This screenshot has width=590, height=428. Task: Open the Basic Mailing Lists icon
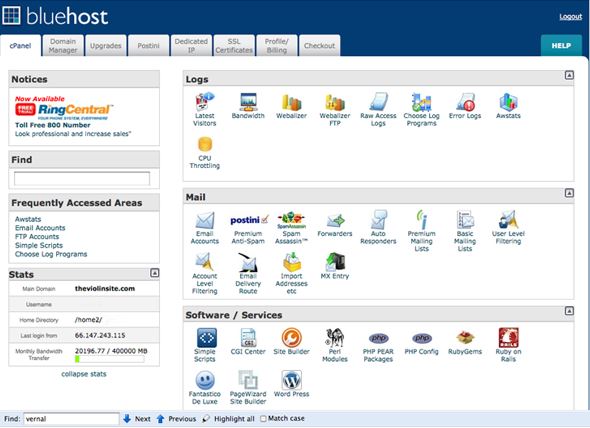coord(465,220)
